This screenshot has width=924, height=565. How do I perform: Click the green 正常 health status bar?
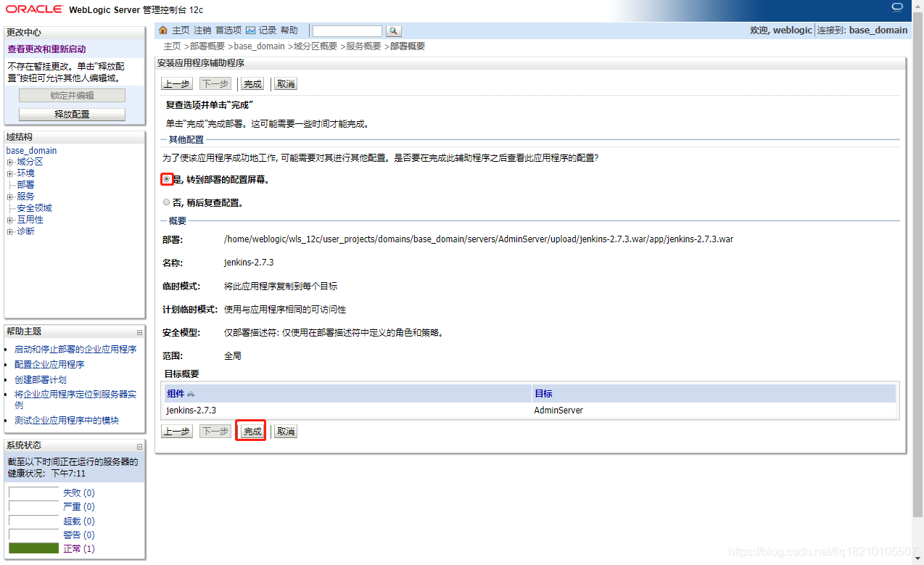pos(33,548)
